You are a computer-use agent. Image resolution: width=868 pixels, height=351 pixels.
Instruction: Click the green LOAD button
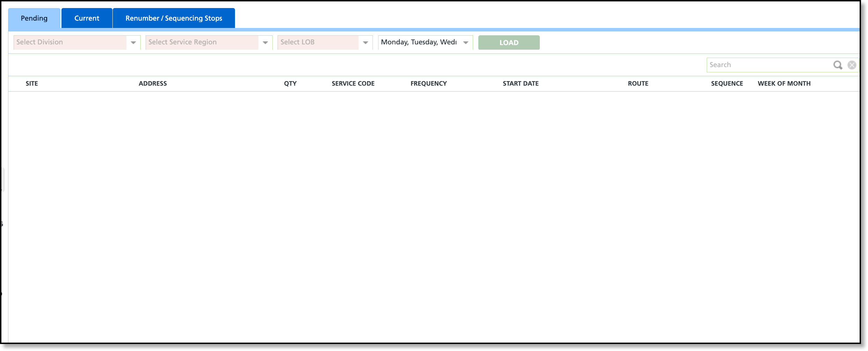[x=509, y=43]
